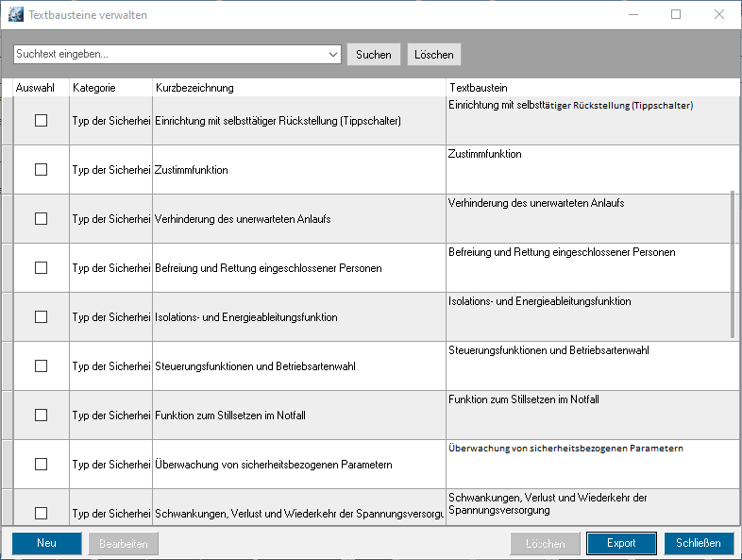Click the Löschen button beside Suchen
This screenshot has height=560, width=742.
435,55
